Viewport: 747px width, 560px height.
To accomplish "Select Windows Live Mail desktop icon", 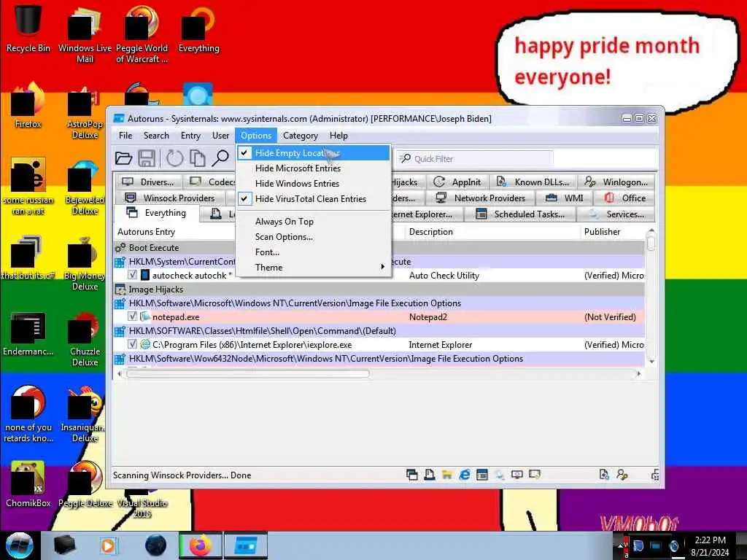I will 85,34.
